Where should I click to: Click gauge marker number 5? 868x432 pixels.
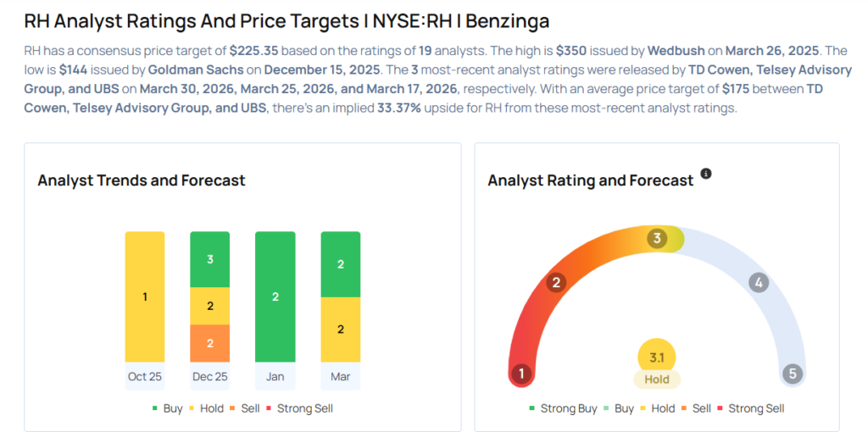(792, 374)
